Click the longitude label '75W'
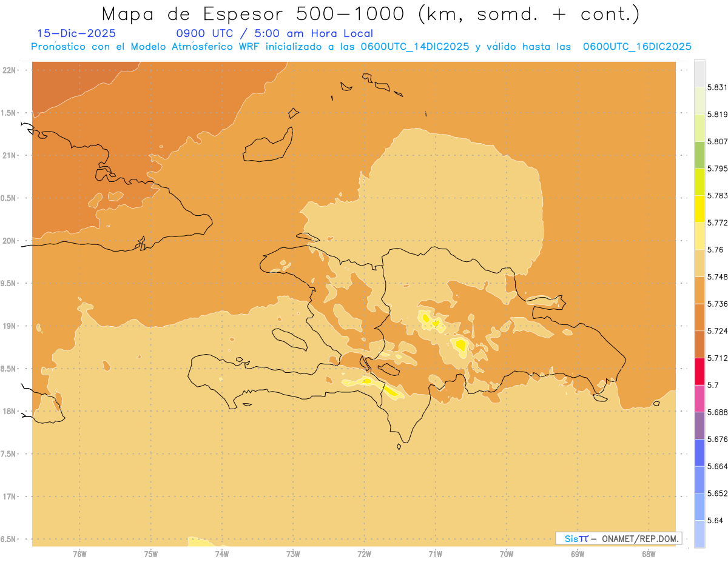 click(151, 554)
